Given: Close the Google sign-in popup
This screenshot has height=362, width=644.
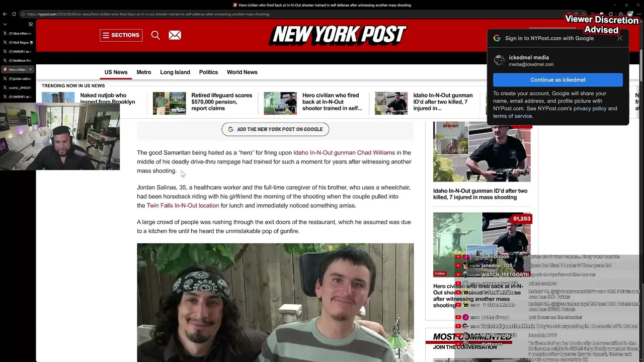Looking at the screenshot, I should (620, 38).
